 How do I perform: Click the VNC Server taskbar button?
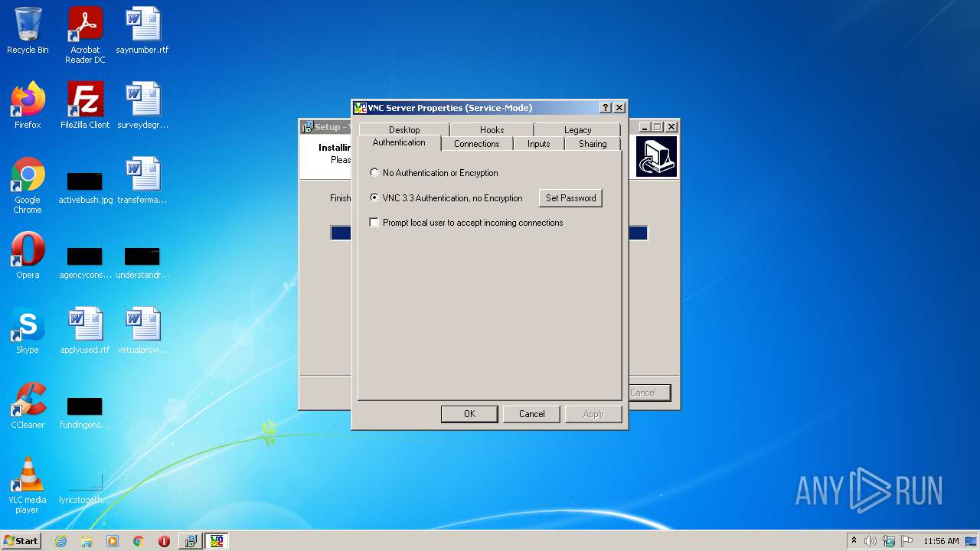217,541
